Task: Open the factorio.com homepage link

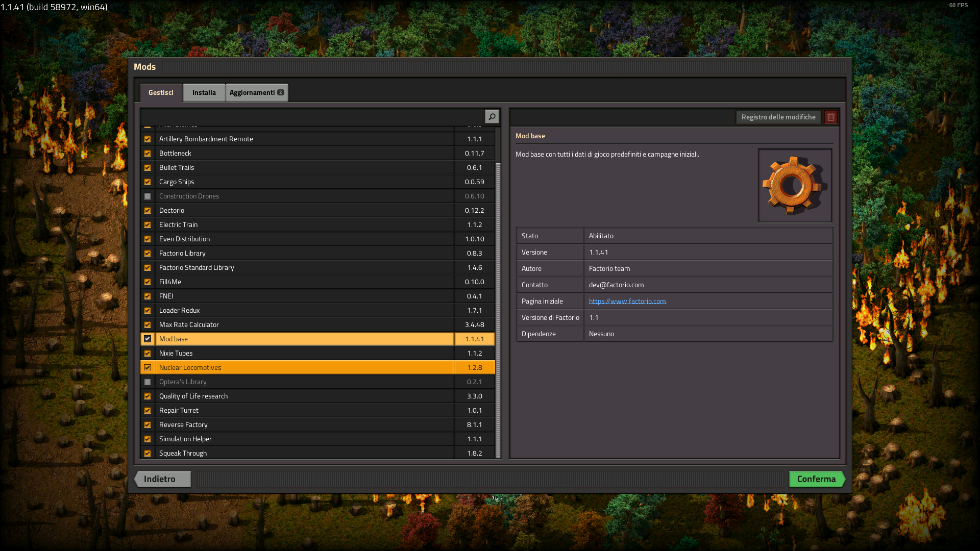Action: coord(627,301)
